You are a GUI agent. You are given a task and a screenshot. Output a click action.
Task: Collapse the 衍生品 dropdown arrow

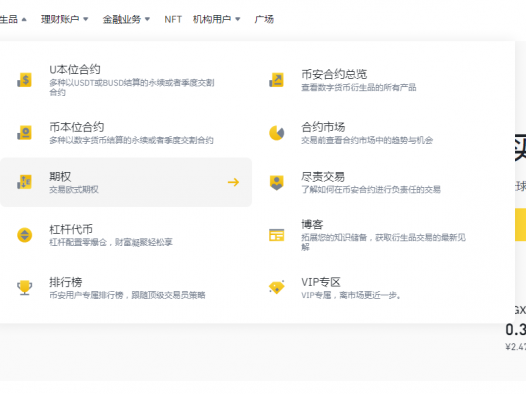pyautogui.click(x=24, y=19)
